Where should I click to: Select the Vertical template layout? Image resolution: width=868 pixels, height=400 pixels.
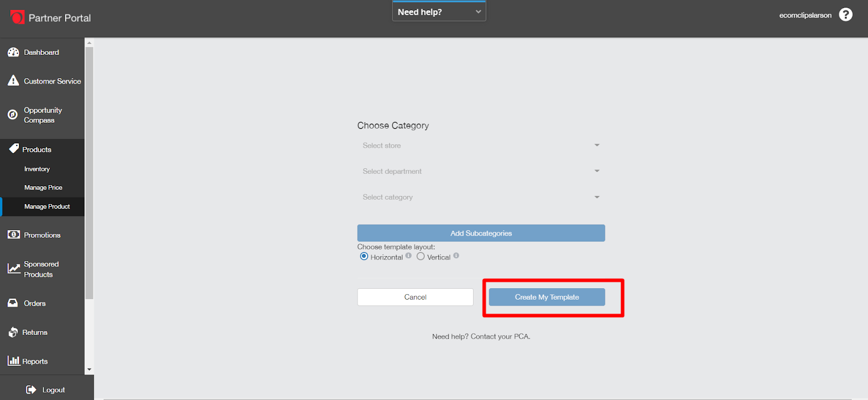pos(420,256)
